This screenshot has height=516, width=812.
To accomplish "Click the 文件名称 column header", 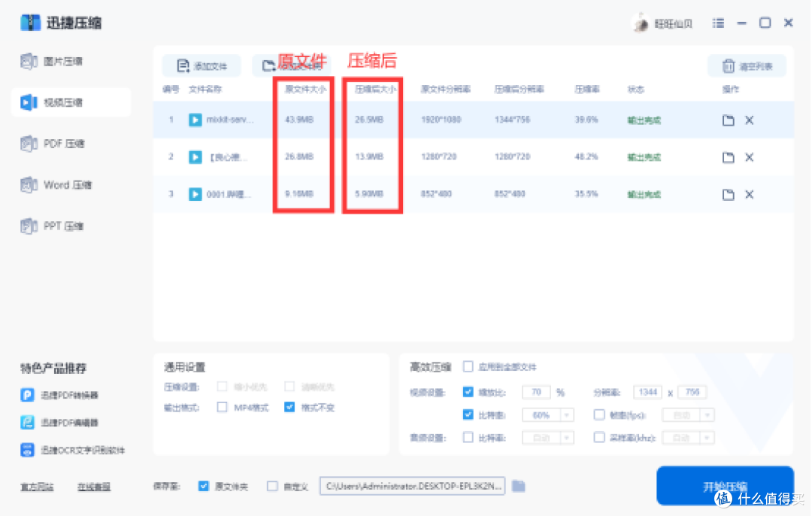I will [x=205, y=89].
